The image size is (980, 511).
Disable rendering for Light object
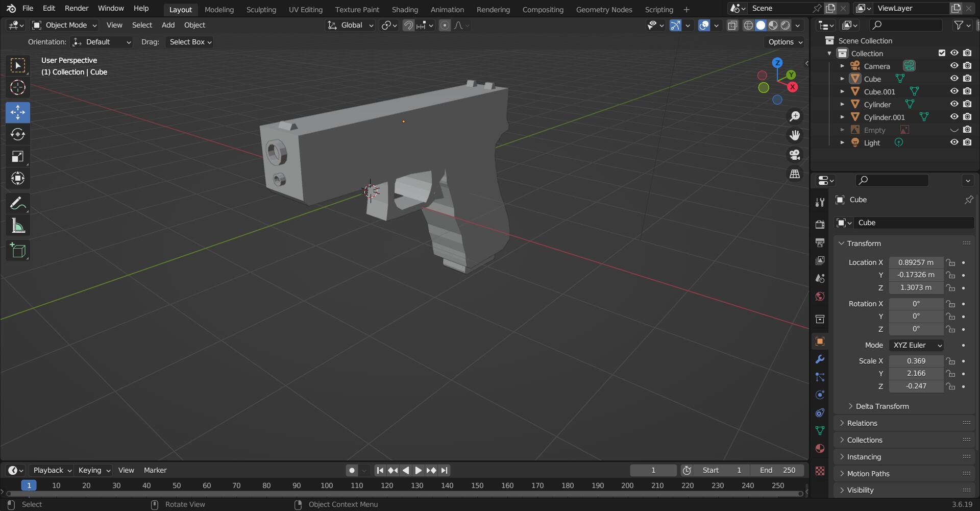[967, 142]
